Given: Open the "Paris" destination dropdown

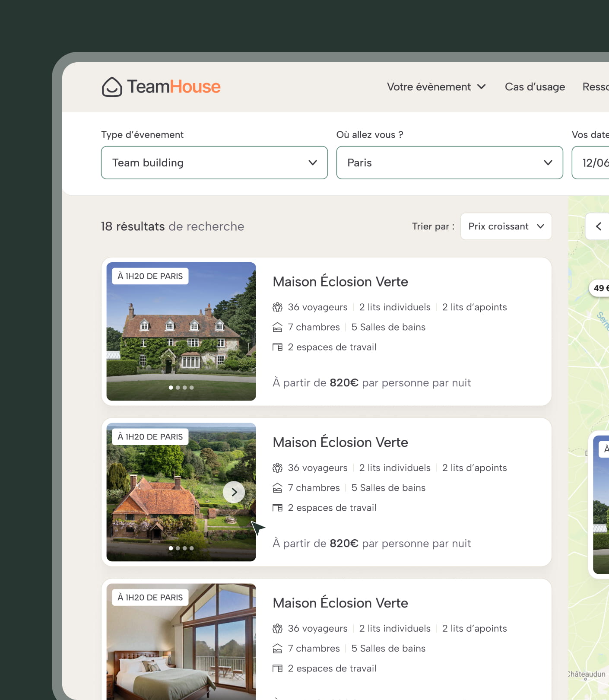Looking at the screenshot, I should pos(450,162).
